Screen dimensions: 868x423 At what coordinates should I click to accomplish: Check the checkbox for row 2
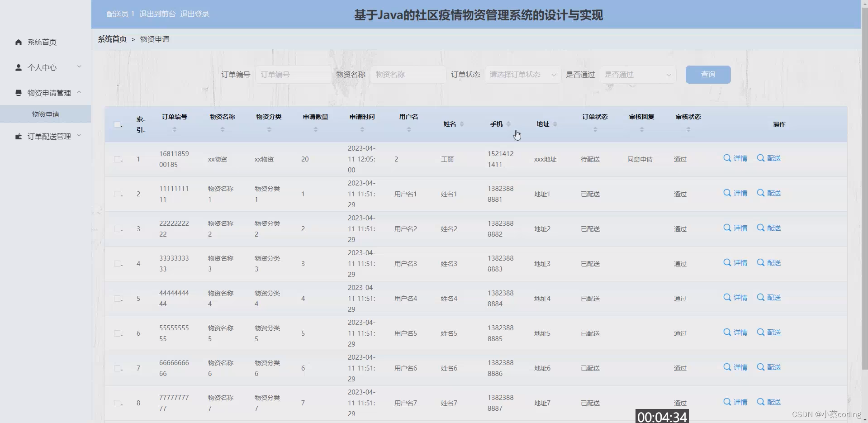point(117,194)
